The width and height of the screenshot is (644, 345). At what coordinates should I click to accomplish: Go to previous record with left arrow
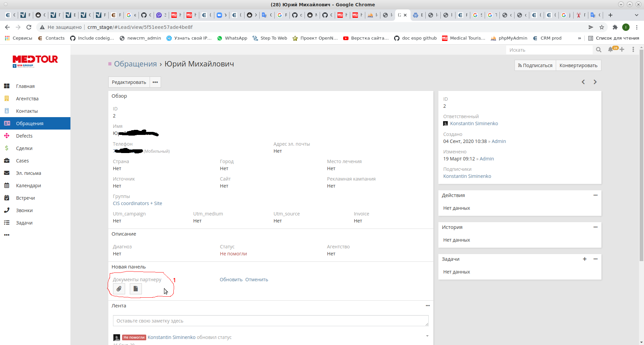pos(583,82)
